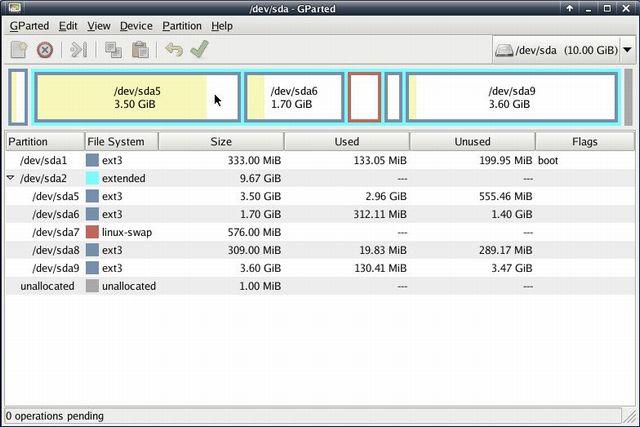Select the unallocated row in partition list
This screenshot has width=640, height=427.
point(320,286)
